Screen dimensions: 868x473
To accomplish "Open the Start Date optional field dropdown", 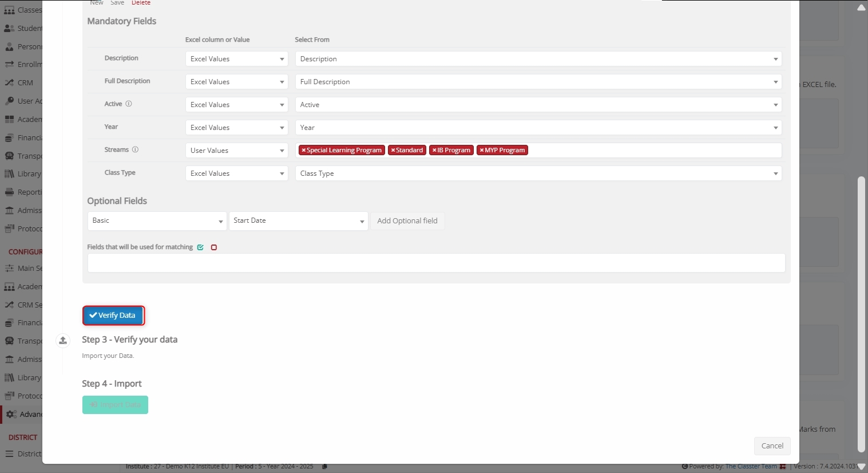I will (x=298, y=221).
